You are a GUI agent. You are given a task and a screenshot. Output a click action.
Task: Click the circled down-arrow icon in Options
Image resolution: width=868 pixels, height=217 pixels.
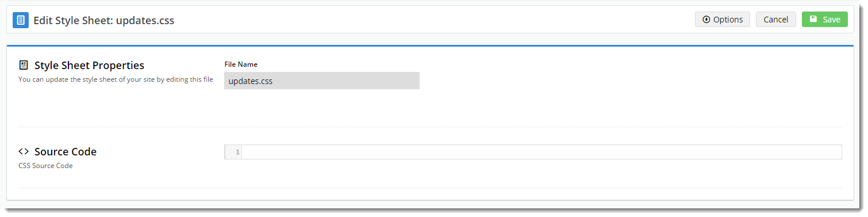point(706,20)
